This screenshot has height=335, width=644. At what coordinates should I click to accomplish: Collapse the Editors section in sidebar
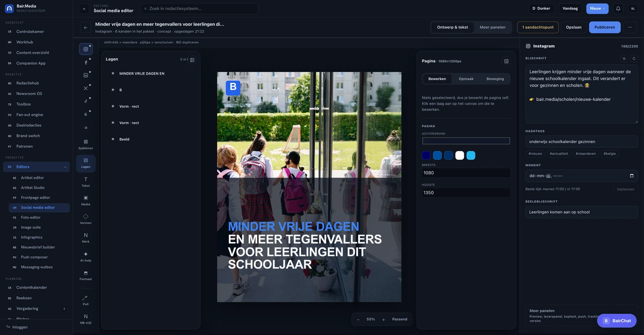[65, 167]
